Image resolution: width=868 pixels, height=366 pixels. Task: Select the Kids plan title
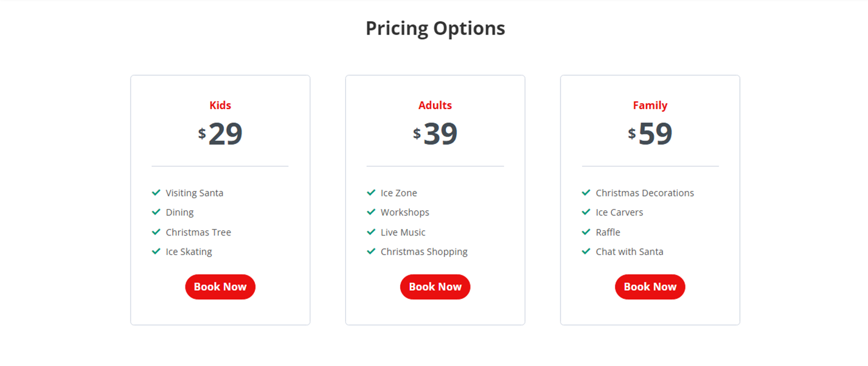220,106
